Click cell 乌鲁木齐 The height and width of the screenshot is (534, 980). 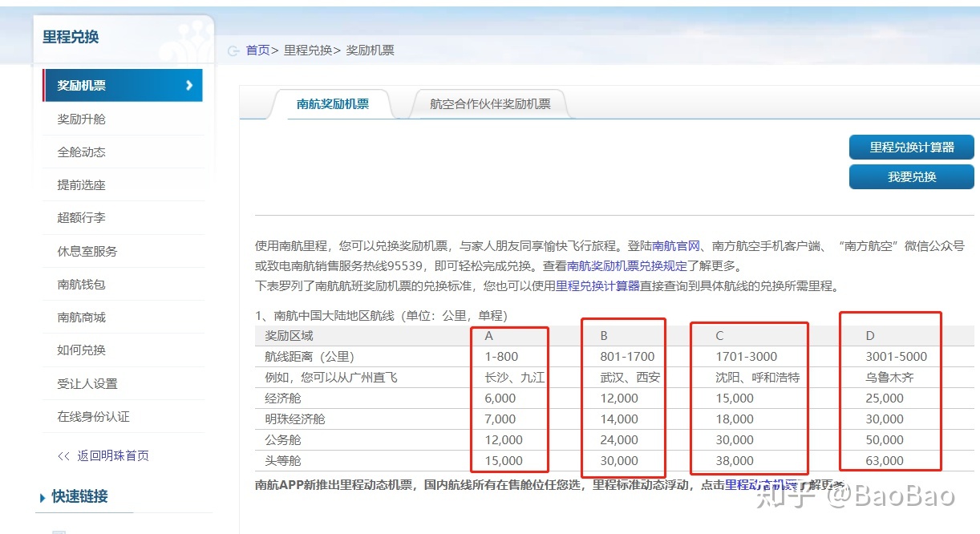[x=889, y=377]
